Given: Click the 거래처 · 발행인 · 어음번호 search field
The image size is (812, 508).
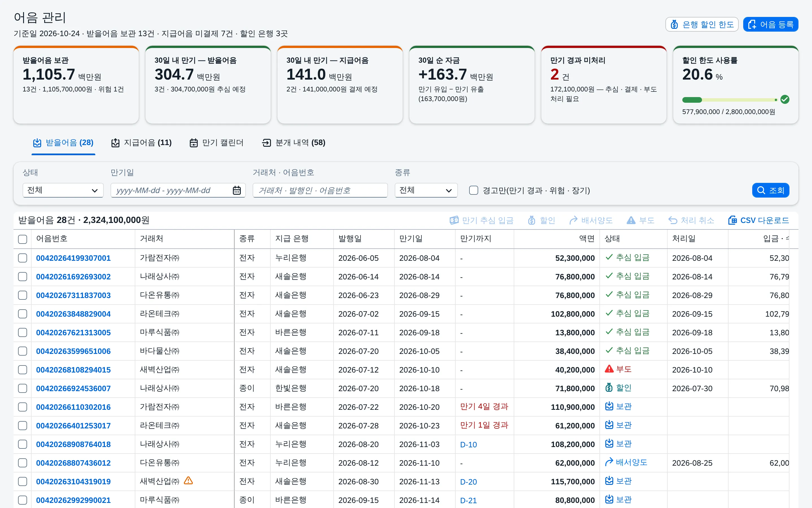Looking at the screenshot, I should (320, 190).
